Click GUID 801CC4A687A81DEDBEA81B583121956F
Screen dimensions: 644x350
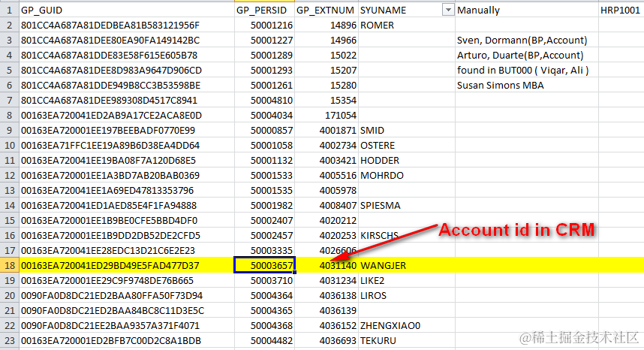pyautogui.click(x=127, y=25)
